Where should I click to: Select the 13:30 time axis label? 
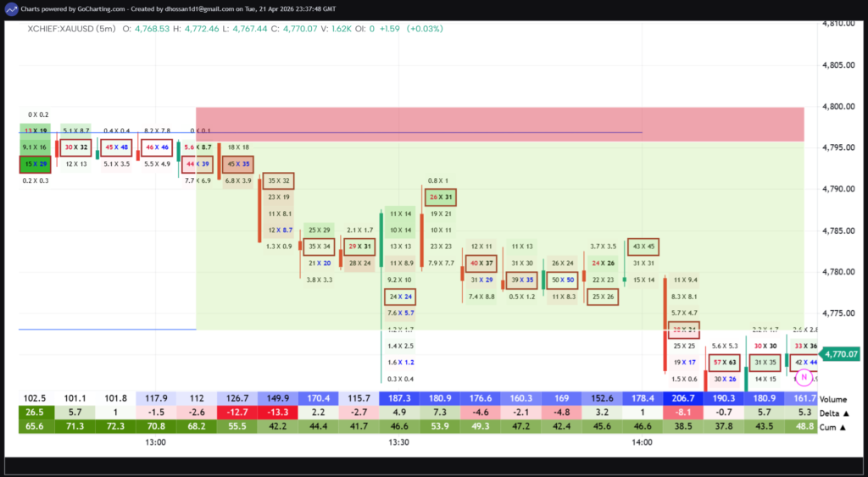pyautogui.click(x=399, y=442)
